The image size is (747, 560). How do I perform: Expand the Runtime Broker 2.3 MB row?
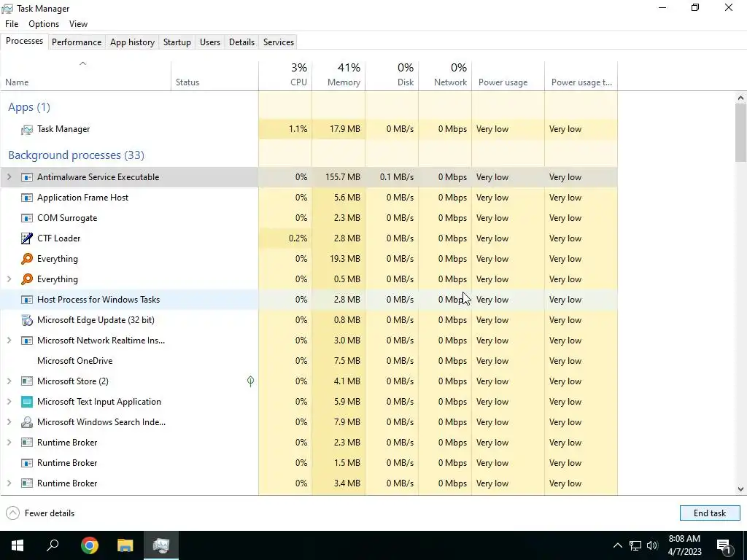click(x=9, y=443)
